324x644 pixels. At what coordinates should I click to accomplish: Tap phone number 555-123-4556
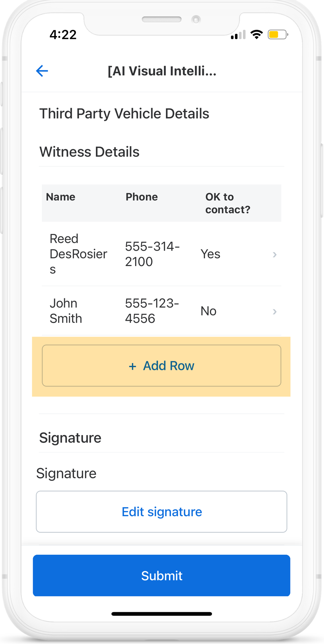click(x=152, y=311)
